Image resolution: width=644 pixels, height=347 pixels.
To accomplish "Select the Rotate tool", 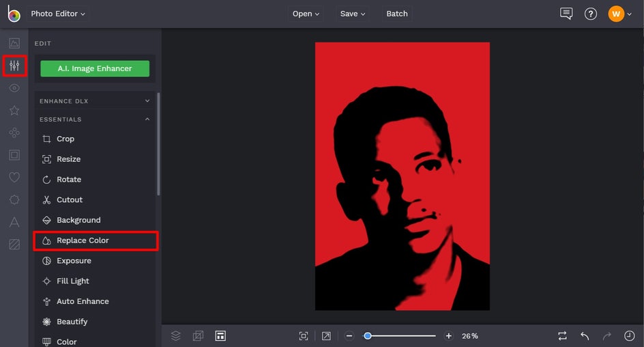I will [x=95, y=179].
